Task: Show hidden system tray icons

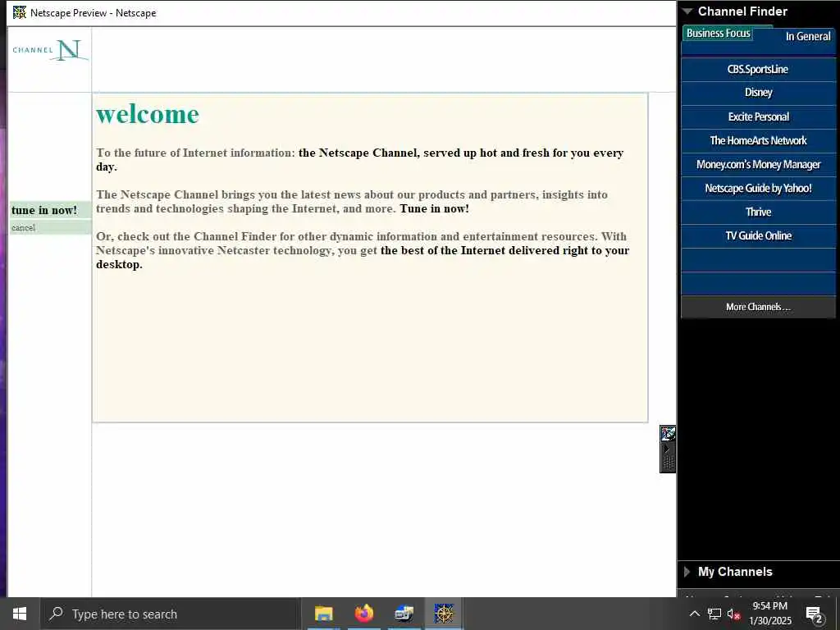Action: coord(694,614)
